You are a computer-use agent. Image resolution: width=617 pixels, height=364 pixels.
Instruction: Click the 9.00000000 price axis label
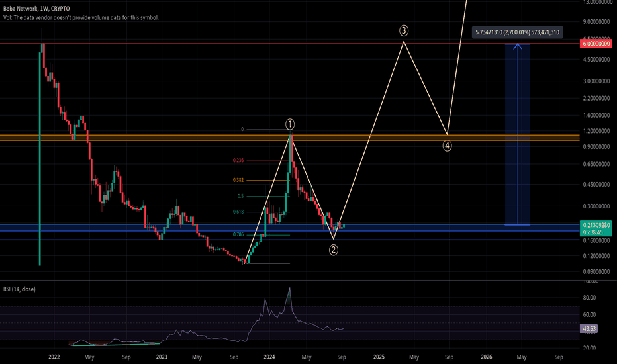coord(596,22)
